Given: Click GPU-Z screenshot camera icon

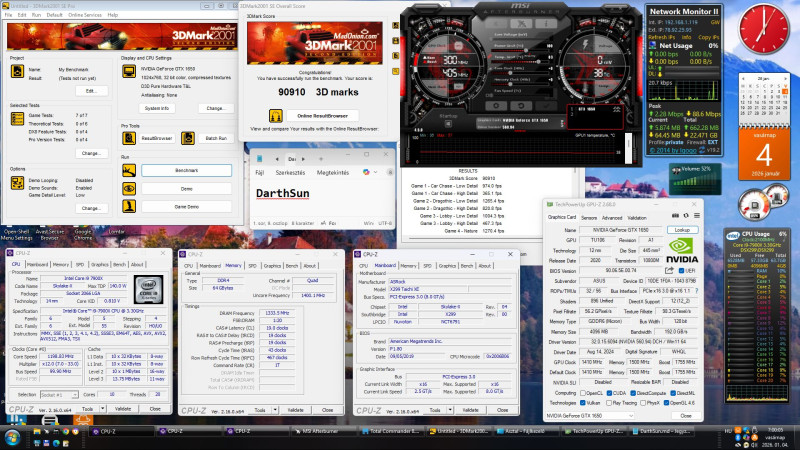Looking at the screenshot, I should pyautogui.click(x=675, y=216).
